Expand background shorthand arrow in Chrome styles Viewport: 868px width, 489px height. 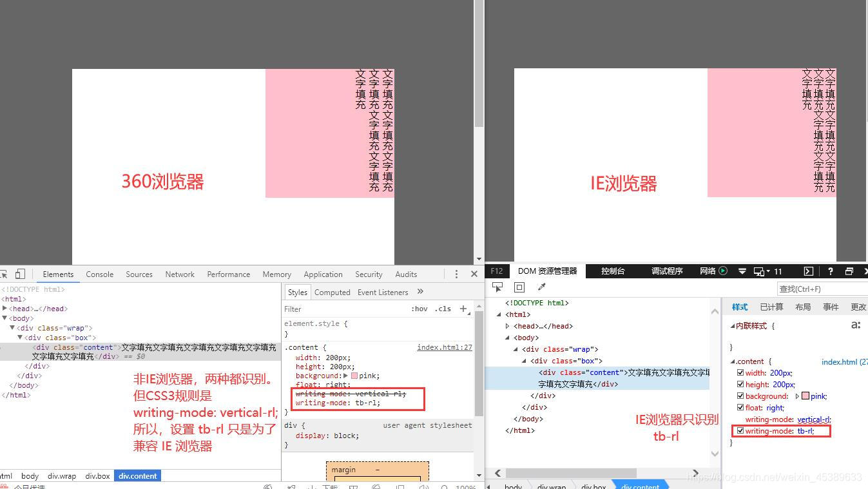pos(346,376)
